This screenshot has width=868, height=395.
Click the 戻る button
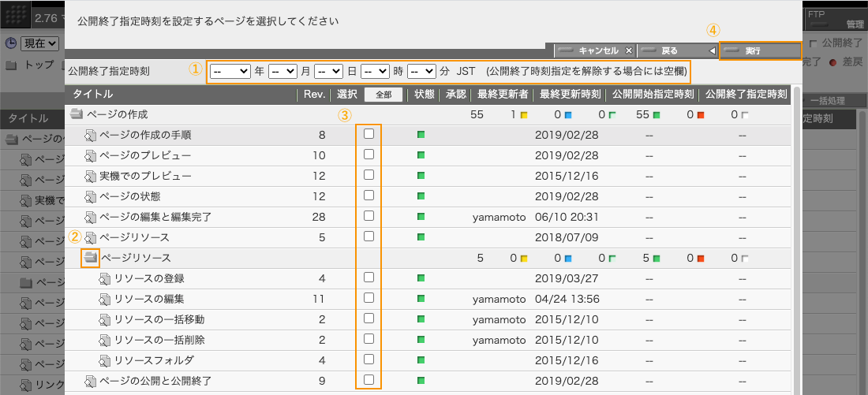pos(678,50)
